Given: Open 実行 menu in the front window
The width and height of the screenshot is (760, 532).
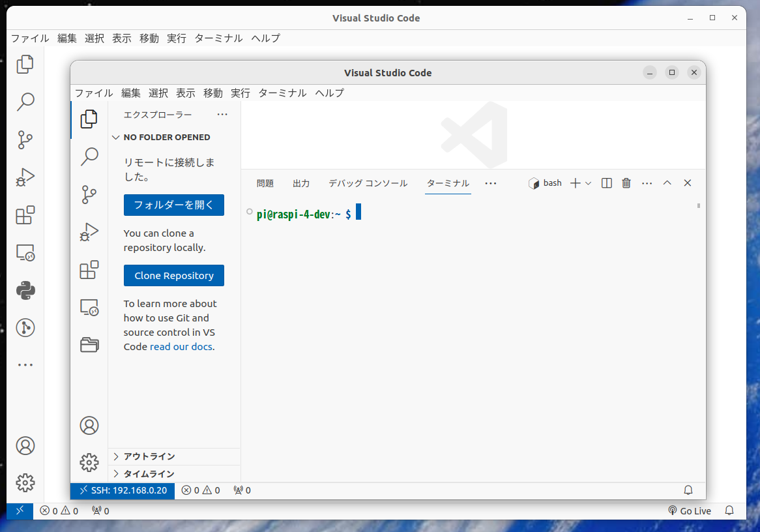Looking at the screenshot, I should point(240,93).
